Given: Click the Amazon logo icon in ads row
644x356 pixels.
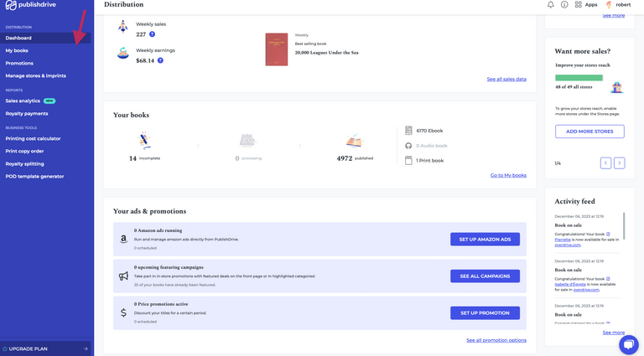Looking at the screenshot, I should click(123, 240).
